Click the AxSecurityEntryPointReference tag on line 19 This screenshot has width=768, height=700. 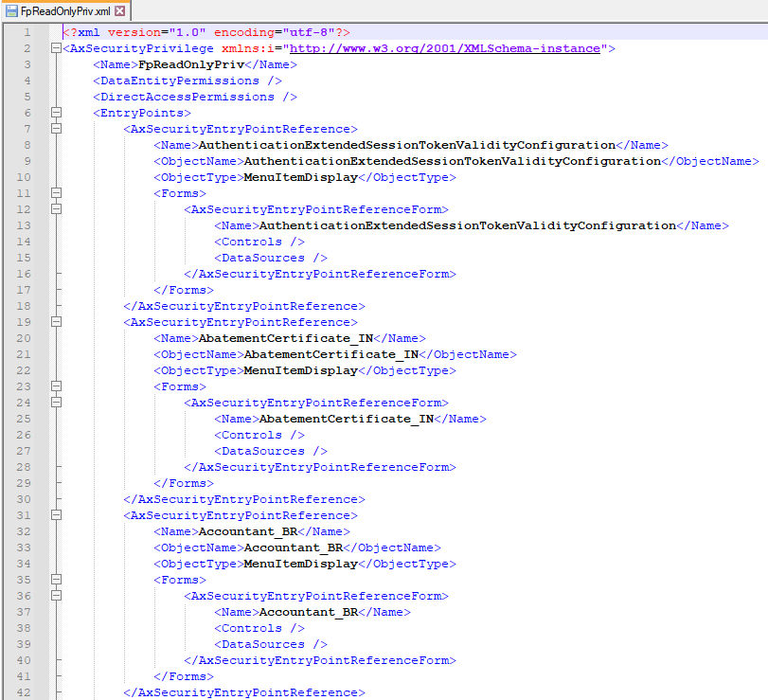241,322
